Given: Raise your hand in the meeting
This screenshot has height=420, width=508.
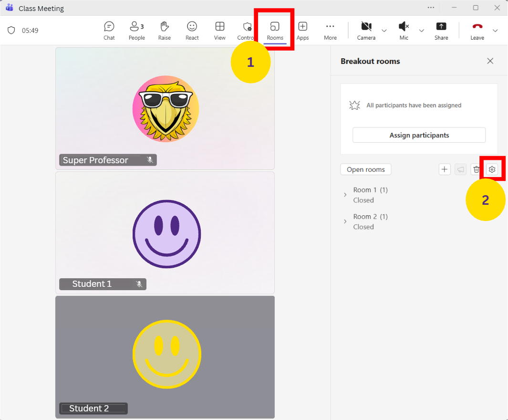Looking at the screenshot, I should (164, 30).
